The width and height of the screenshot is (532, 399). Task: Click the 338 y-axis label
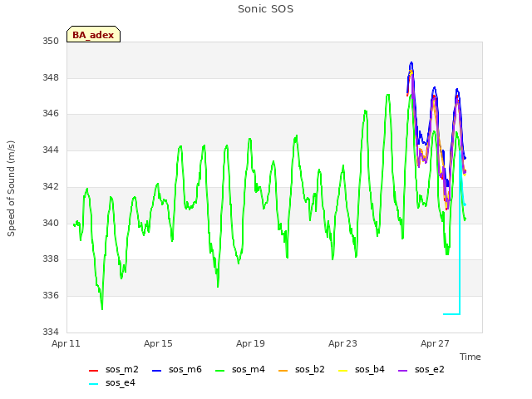51,259
